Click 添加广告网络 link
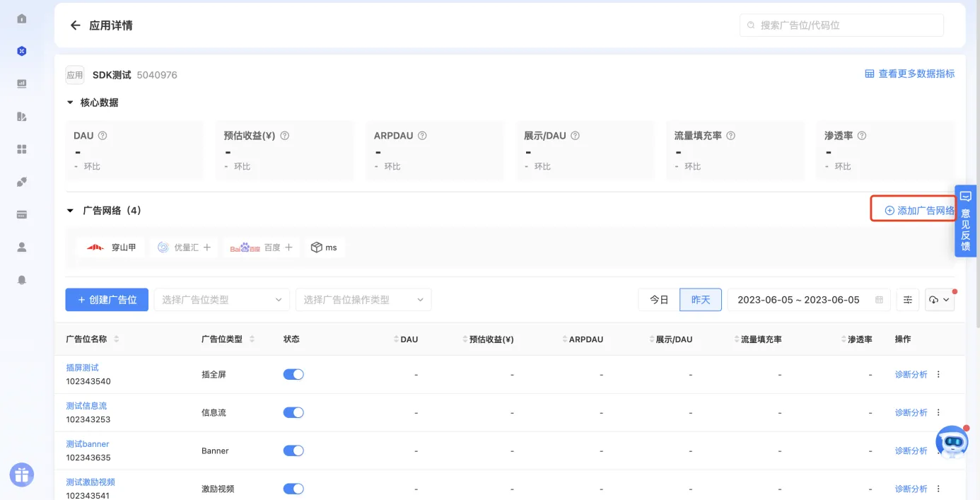The height and width of the screenshot is (500, 980). [919, 211]
